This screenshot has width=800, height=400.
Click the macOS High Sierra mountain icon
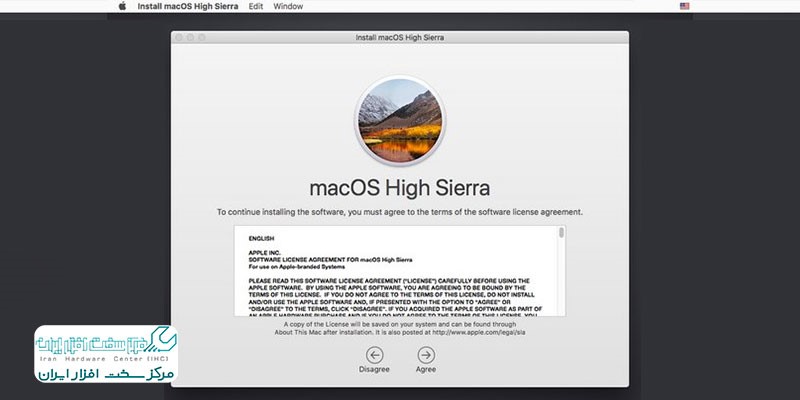click(x=400, y=120)
